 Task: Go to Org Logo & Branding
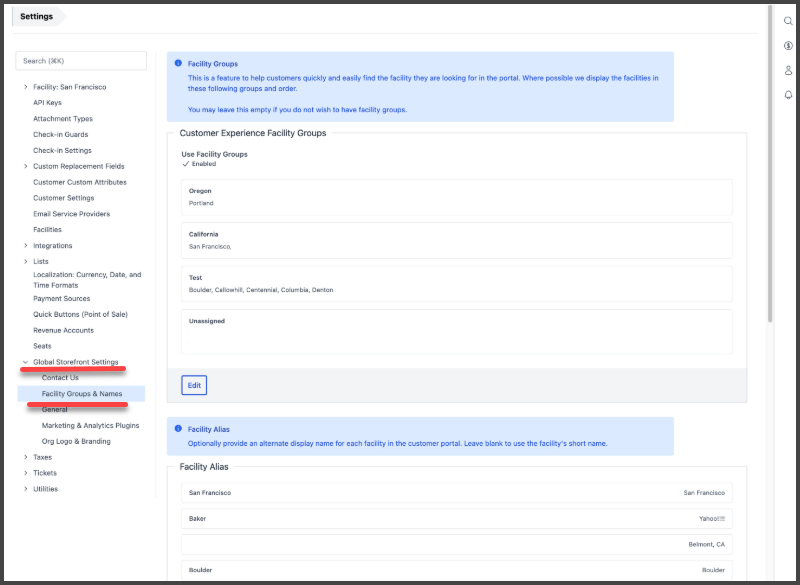point(76,441)
